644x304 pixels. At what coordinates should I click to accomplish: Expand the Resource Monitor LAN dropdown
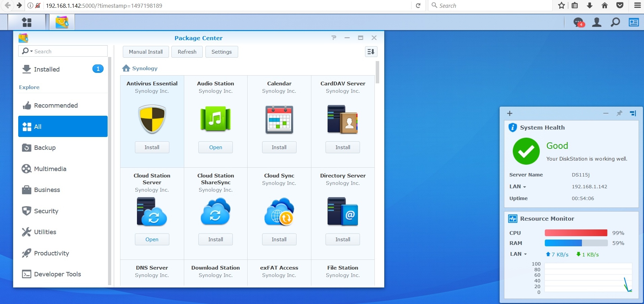pos(525,254)
